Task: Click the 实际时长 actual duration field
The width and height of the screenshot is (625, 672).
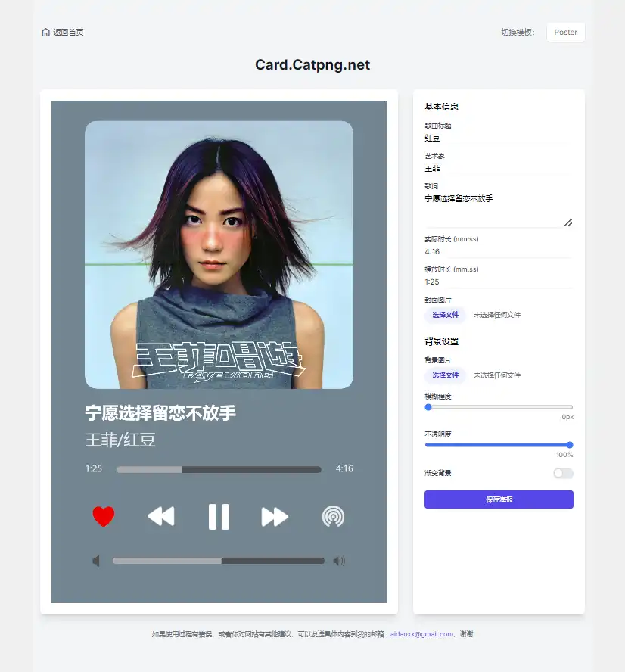Action: pos(497,251)
